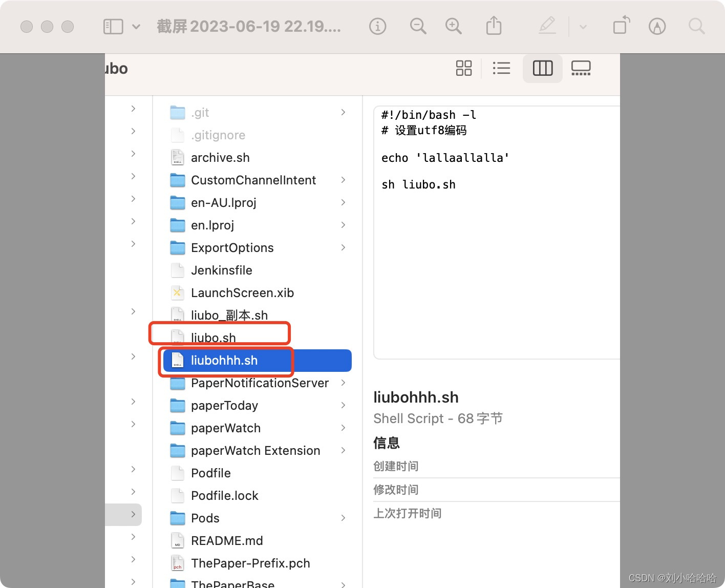Screen dimensions: 725x588
Task: Click the ThePaper-Prefix.pch file icon
Action: [177, 563]
